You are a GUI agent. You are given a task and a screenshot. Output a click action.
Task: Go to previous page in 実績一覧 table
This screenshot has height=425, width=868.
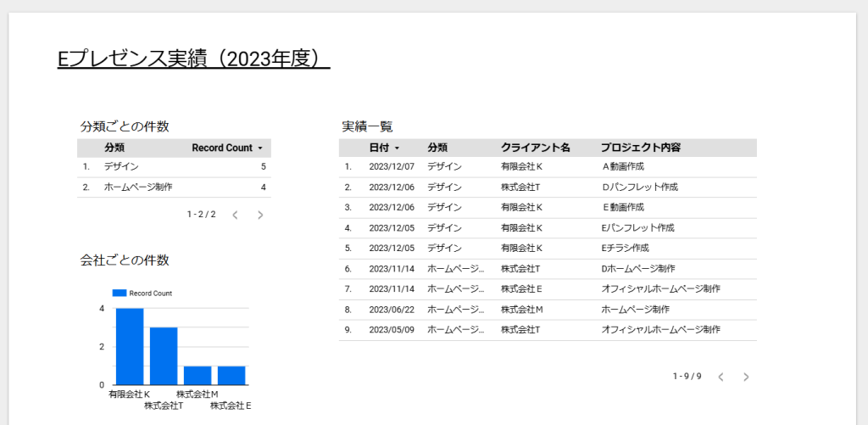tap(721, 377)
